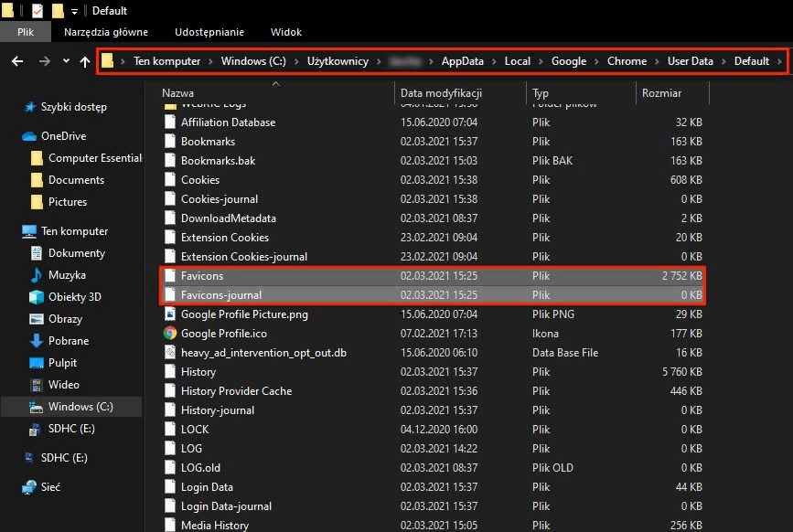This screenshot has height=532, width=793.
Task: Select the History file icon
Action: (170, 372)
